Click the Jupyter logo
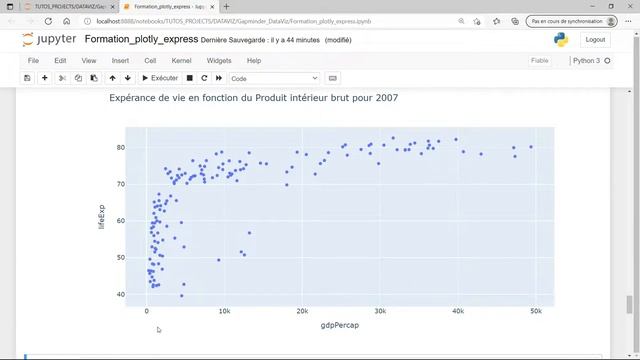 49,39
